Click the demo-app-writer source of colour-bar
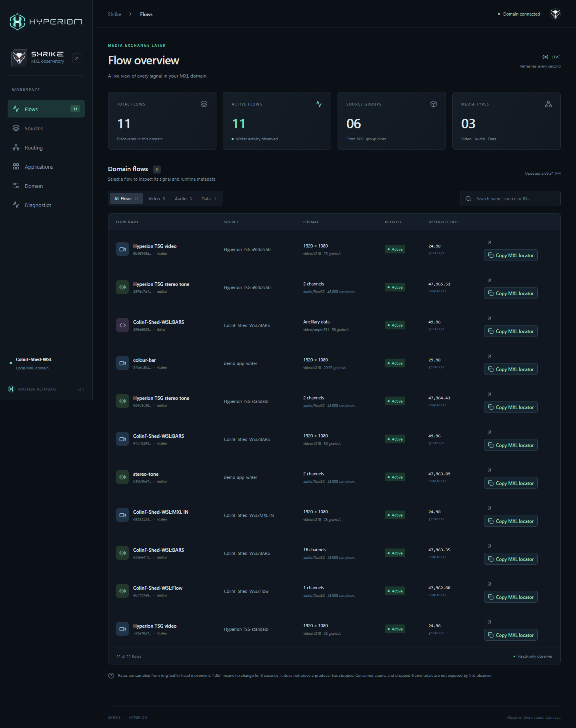This screenshot has height=728, width=576. pyautogui.click(x=240, y=363)
